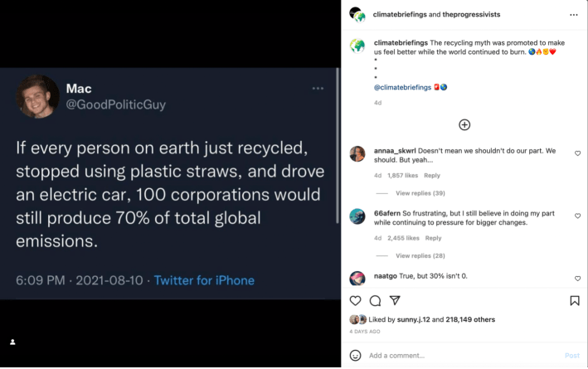
Task: Like naatgo's comment
Action: tap(577, 278)
